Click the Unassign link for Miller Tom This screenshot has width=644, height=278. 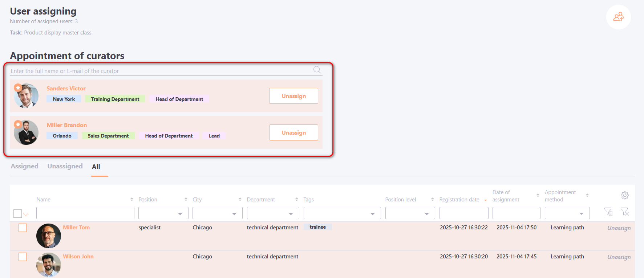point(619,228)
